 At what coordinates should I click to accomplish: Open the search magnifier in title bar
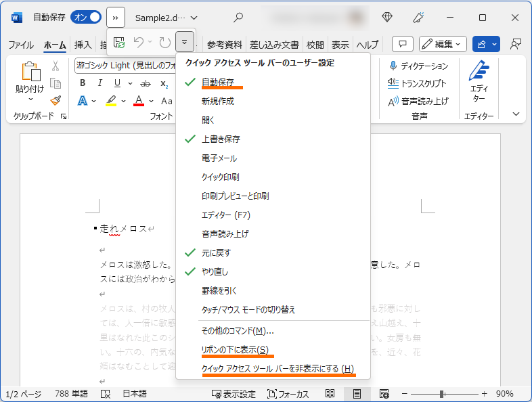(238, 18)
